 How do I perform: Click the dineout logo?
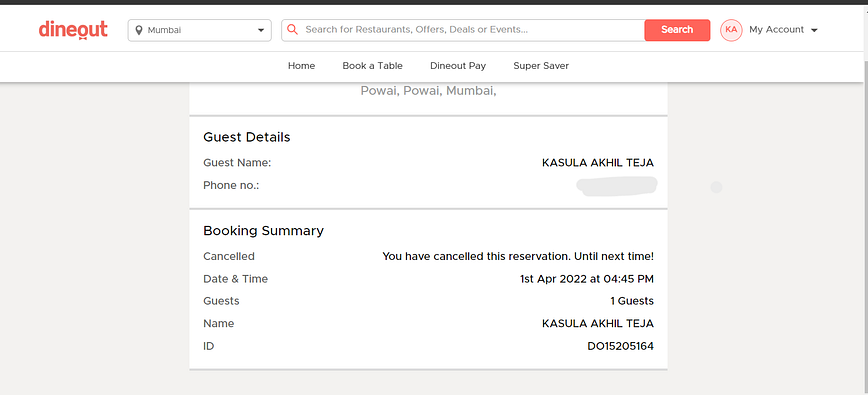point(73,30)
